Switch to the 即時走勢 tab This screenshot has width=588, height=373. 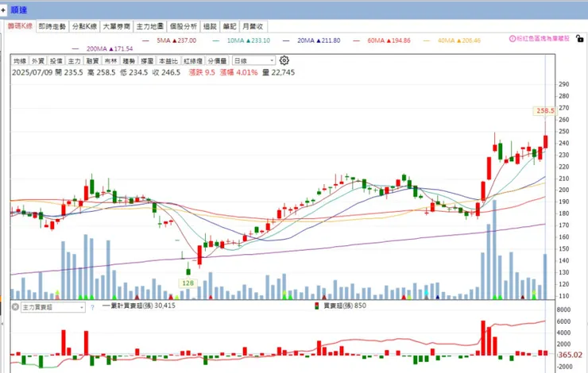(52, 27)
